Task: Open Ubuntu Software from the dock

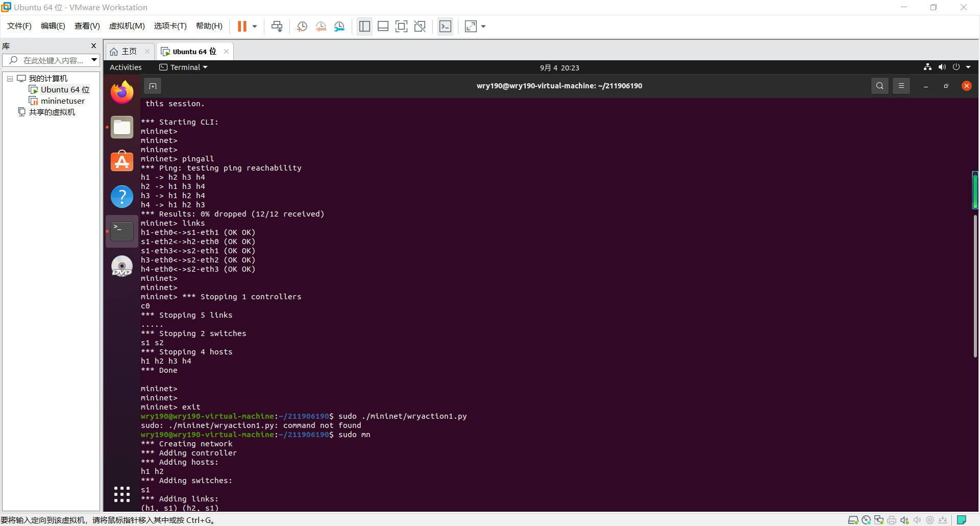Action: (x=122, y=162)
